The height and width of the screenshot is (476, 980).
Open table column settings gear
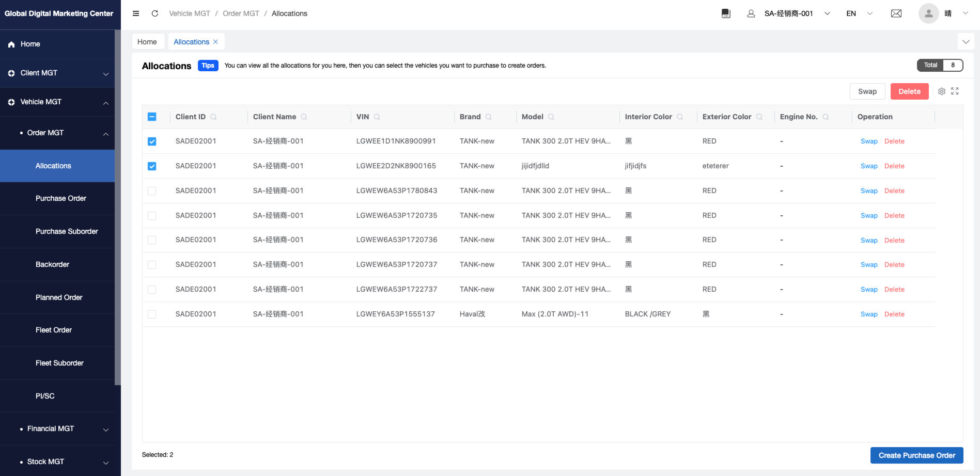click(x=942, y=91)
